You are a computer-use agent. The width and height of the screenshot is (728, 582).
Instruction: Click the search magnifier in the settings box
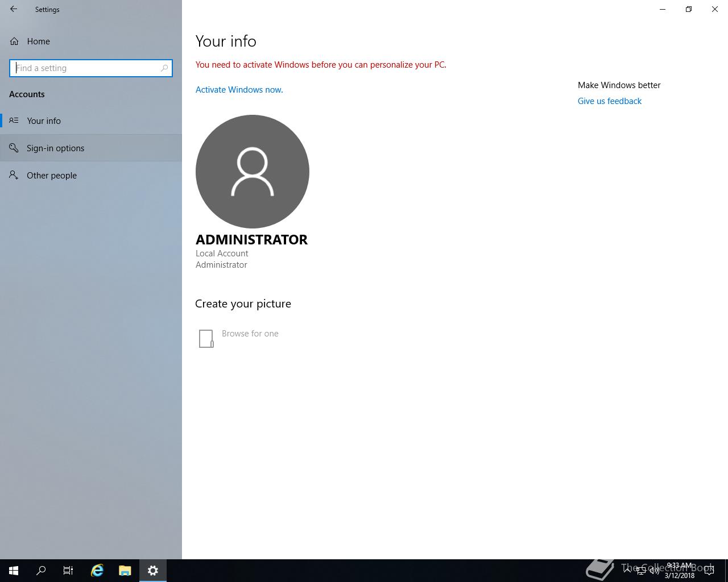coord(164,68)
